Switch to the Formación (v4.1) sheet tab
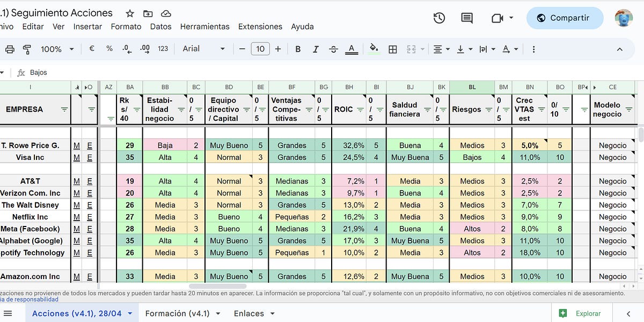This screenshot has width=644, height=322. (177, 313)
